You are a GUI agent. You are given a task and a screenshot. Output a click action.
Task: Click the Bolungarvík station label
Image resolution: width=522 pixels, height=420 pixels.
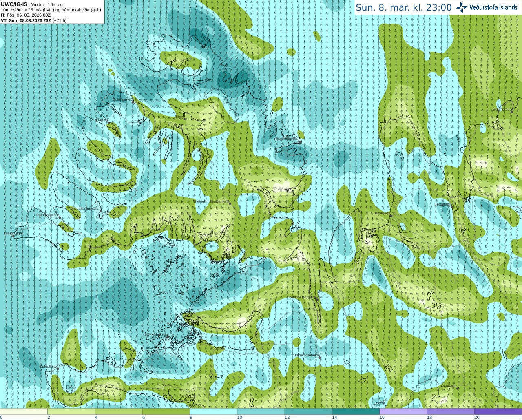coord(123,99)
